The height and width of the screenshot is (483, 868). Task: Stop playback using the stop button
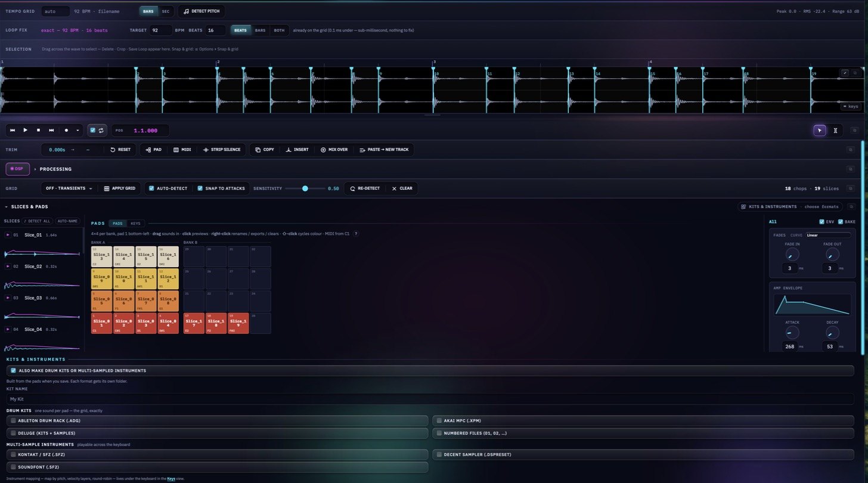pyautogui.click(x=38, y=130)
